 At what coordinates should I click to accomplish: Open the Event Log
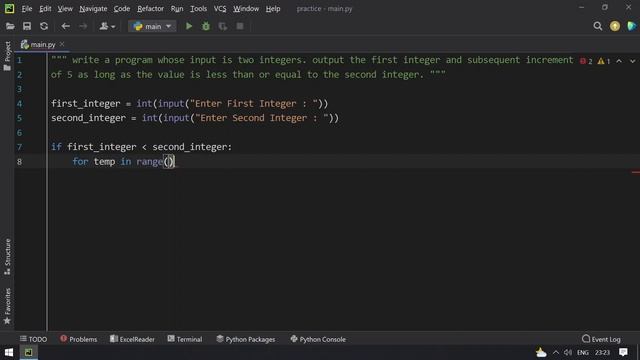(x=601, y=339)
